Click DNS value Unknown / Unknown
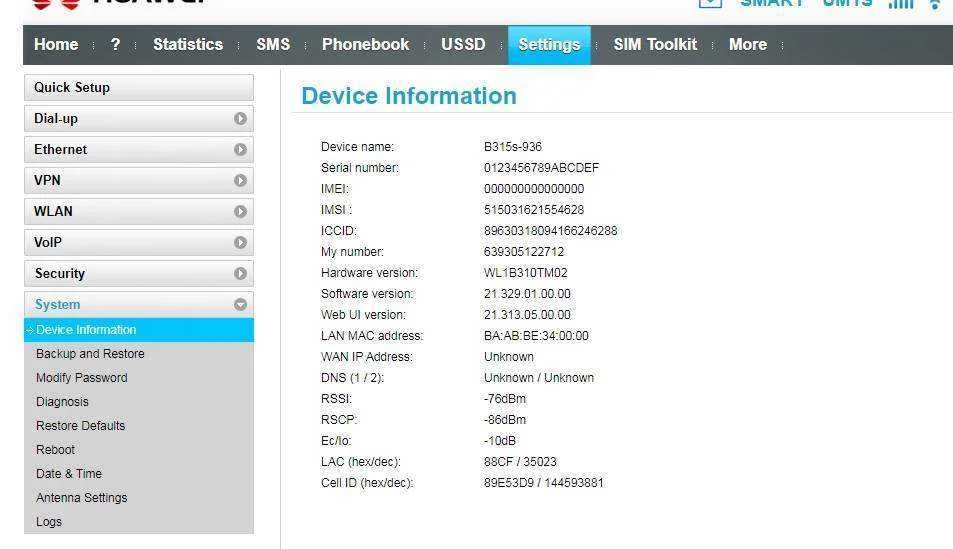This screenshot has width=953, height=549. (x=538, y=378)
